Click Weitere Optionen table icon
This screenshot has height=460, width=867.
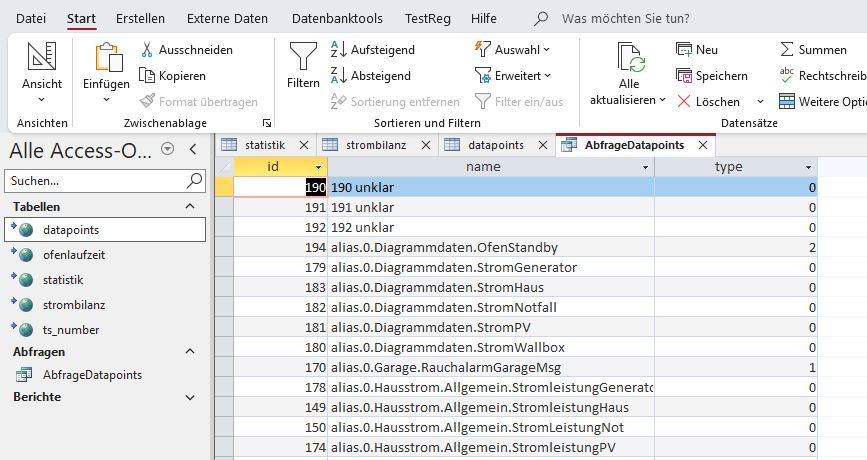(786, 102)
